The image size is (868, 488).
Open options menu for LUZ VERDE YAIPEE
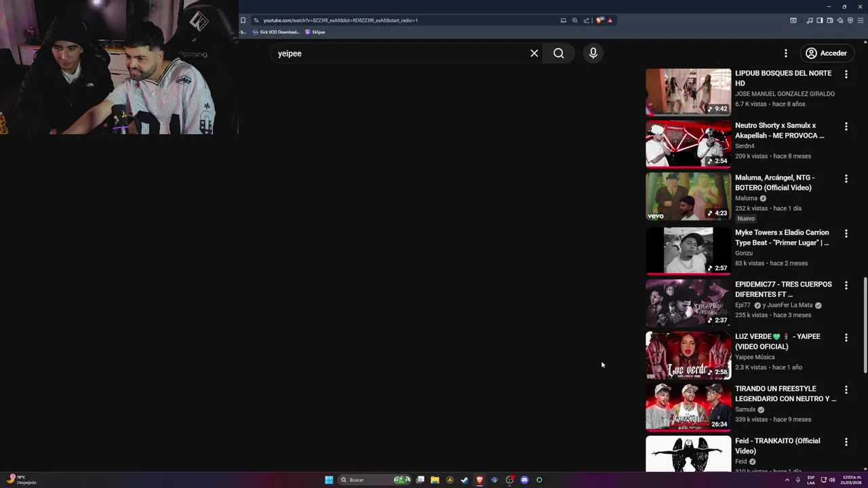pos(846,338)
